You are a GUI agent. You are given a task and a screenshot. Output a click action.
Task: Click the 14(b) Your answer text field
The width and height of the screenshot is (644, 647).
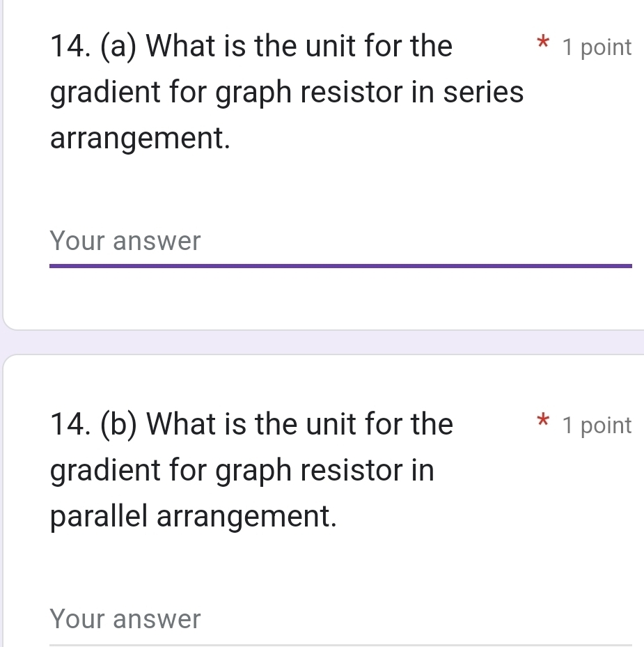pos(340,618)
